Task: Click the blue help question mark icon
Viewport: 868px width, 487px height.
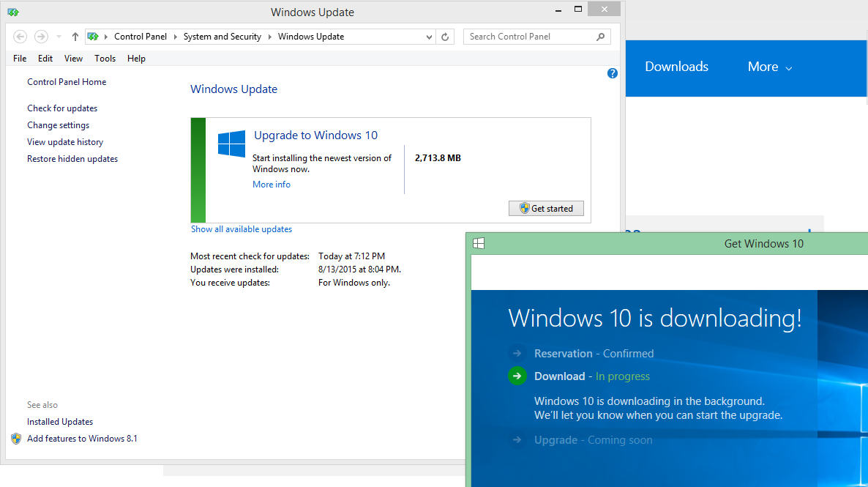Action: coord(613,73)
